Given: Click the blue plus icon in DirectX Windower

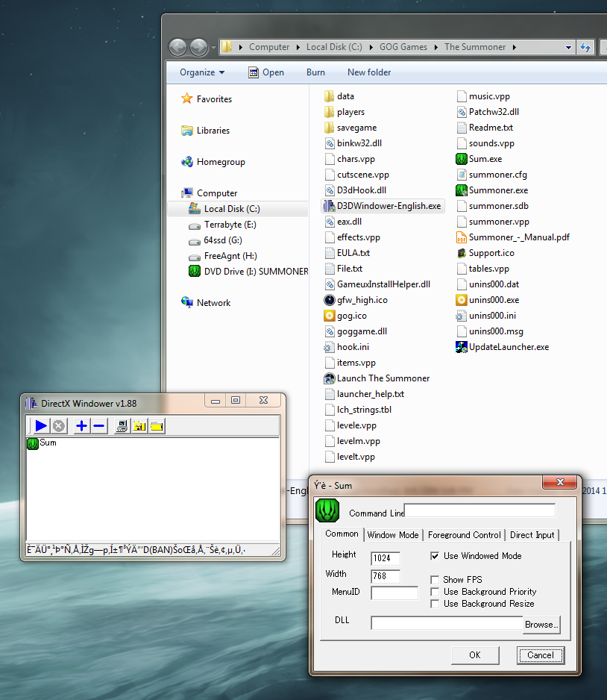Looking at the screenshot, I should (x=81, y=426).
